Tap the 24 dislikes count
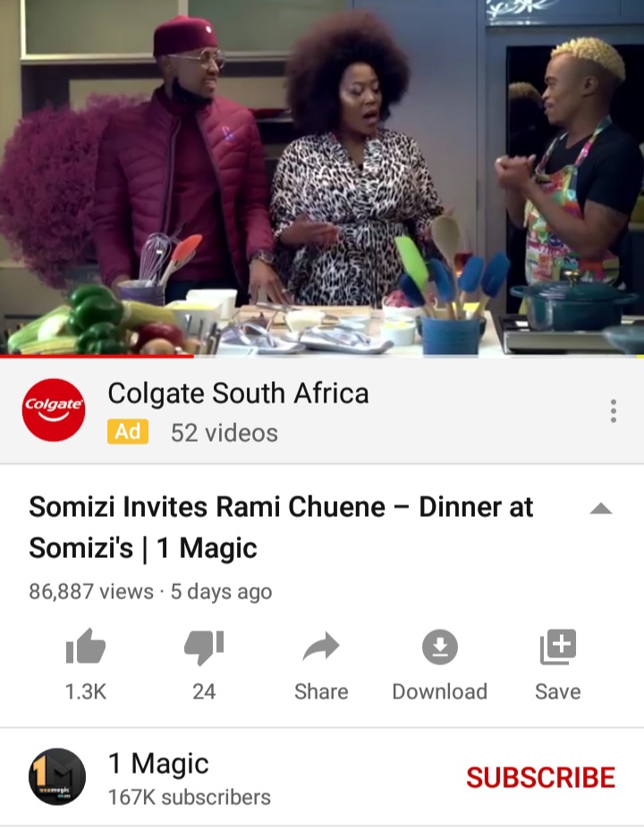644x829 pixels. (x=204, y=691)
